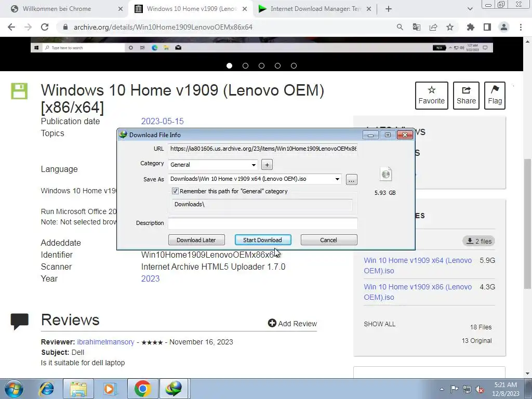This screenshot has width=532, height=399.
Task: Open Windows Media Player from taskbar
Action: [x=110, y=389]
